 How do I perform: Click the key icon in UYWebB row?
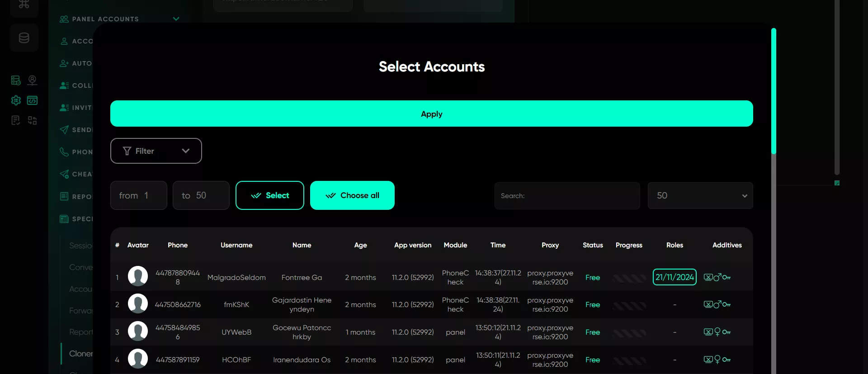pyautogui.click(x=726, y=332)
